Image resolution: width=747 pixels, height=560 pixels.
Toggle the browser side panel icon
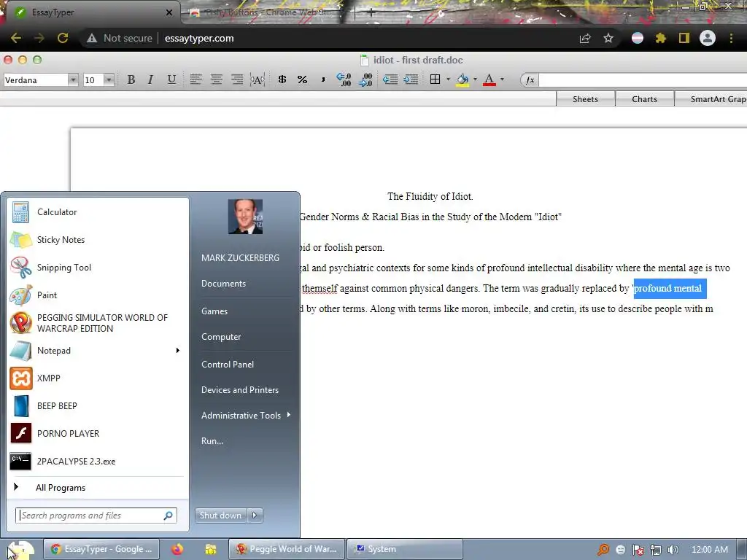point(684,38)
